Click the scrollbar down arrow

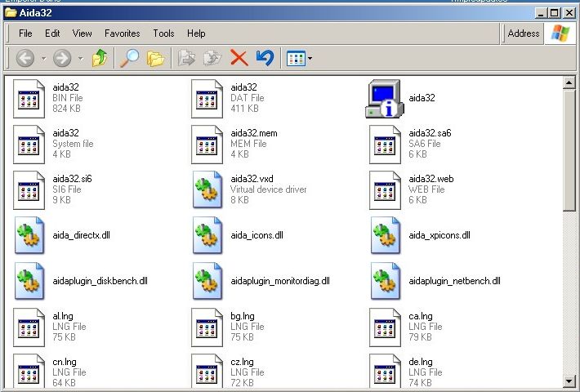coord(569,381)
